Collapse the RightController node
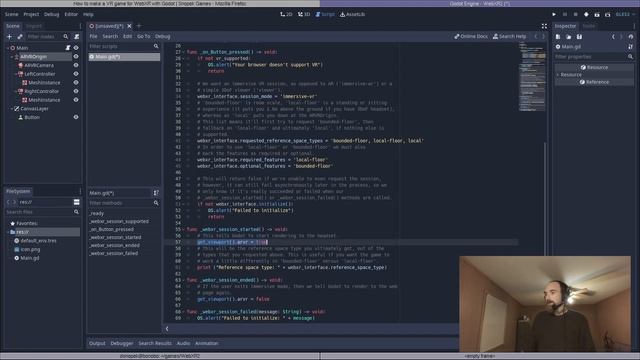This screenshot has height=360, width=640. tap(16, 91)
